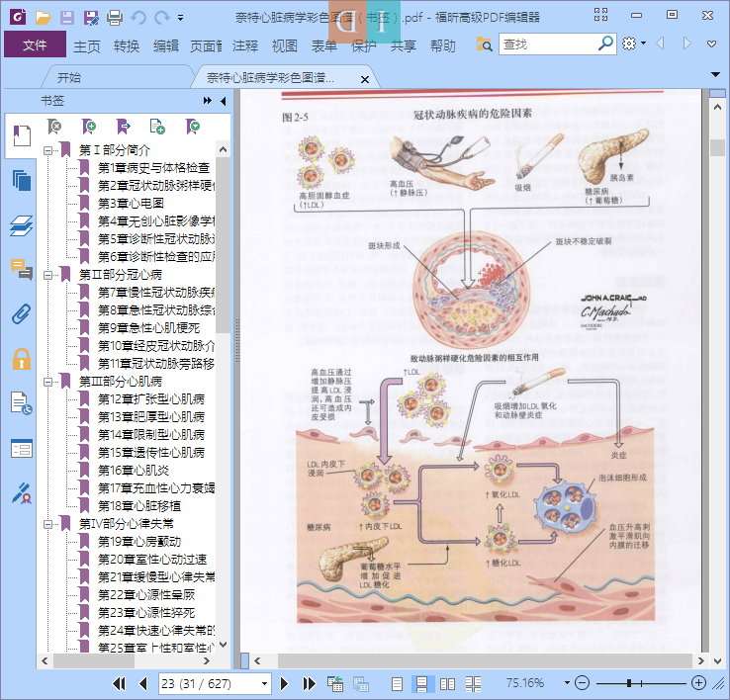This screenshot has height=700, width=730.
Task: Click in the 查找 search field
Action: [x=548, y=44]
